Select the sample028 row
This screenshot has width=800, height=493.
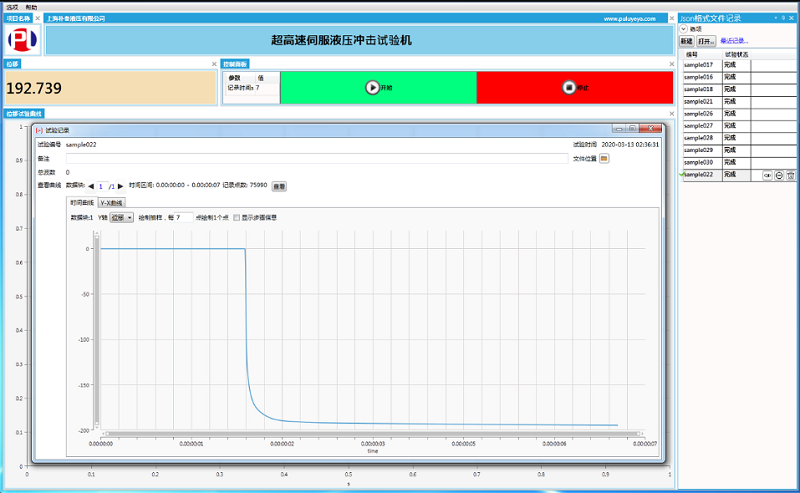(x=739, y=138)
